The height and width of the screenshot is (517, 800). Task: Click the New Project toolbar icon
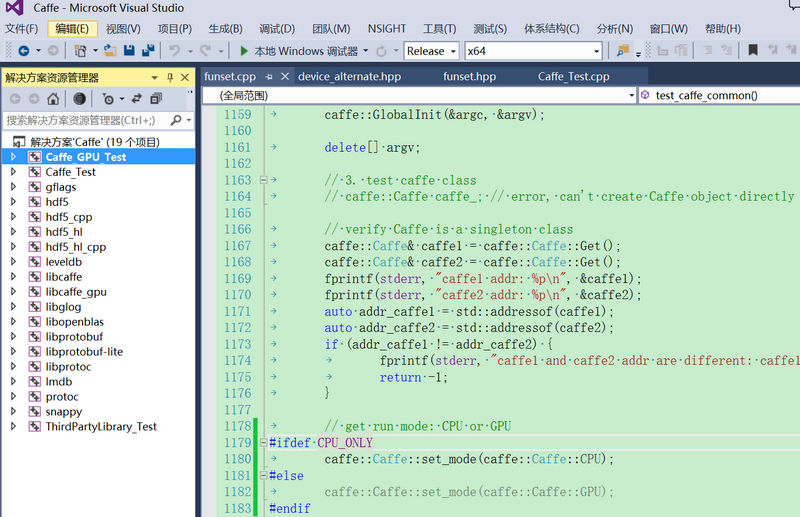pyautogui.click(x=80, y=51)
